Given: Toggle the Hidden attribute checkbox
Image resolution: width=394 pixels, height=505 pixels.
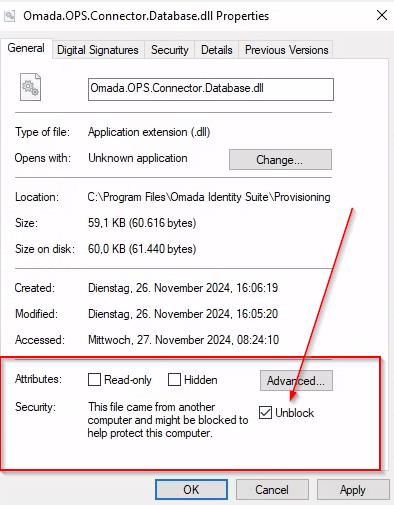Looking at the screenshot, I should click(174, 379).
